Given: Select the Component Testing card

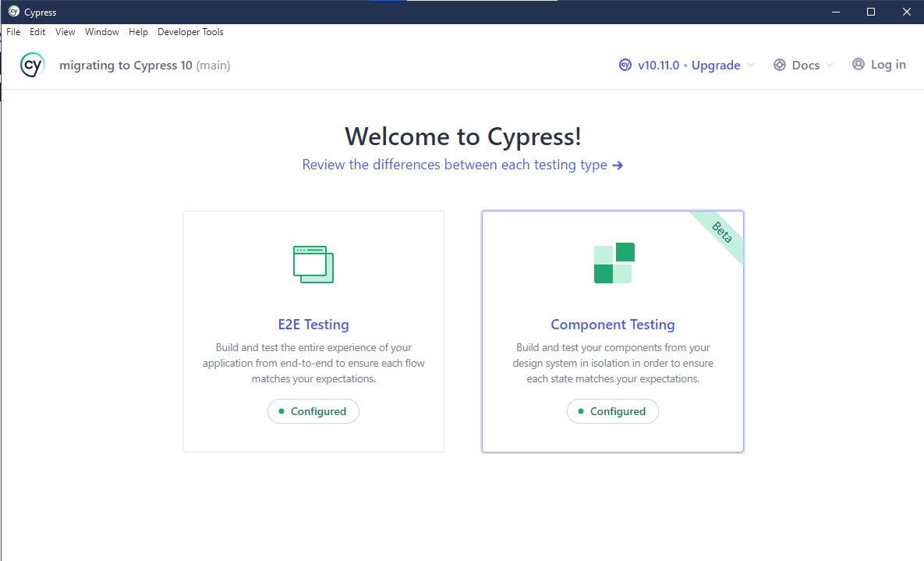Looking at the screenshot, I should click(x=613, y=330).
